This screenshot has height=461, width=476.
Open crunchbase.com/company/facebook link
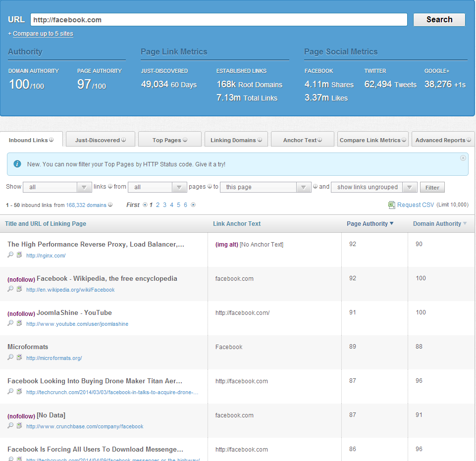(x=85, y=426)
